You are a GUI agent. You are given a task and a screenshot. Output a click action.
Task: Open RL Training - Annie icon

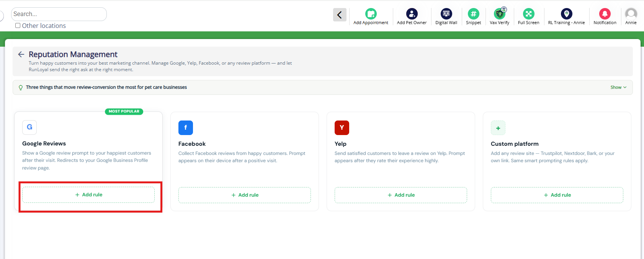pyautogui.click(x=567, y=14)
